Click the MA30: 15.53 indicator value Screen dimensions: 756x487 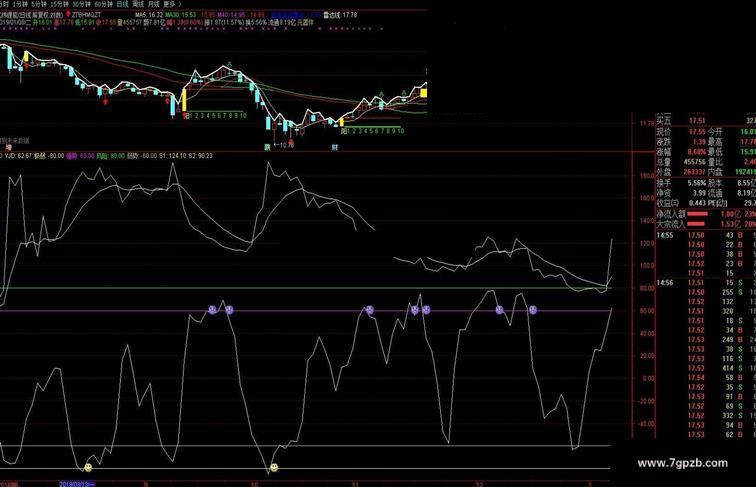tap(180, 15)
